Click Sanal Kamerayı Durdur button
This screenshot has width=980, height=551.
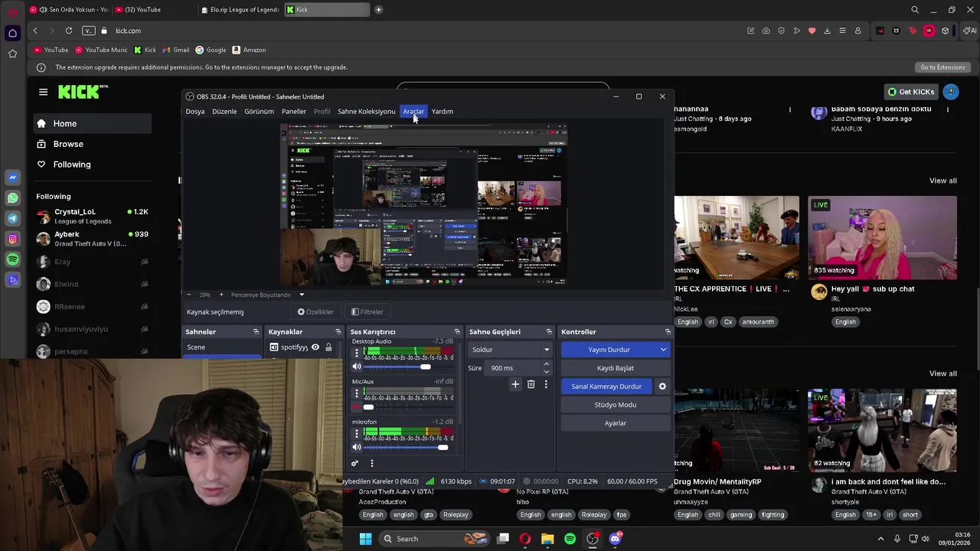[x=606, y=386]
